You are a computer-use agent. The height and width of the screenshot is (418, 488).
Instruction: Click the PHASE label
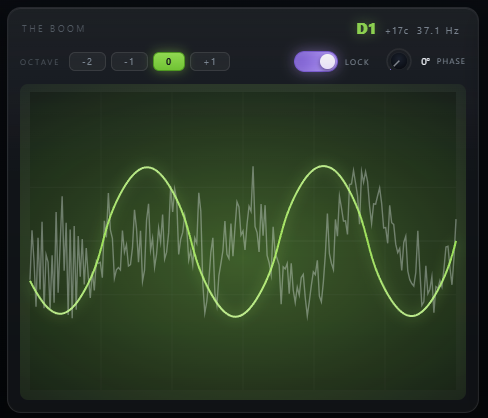point(451,61)
